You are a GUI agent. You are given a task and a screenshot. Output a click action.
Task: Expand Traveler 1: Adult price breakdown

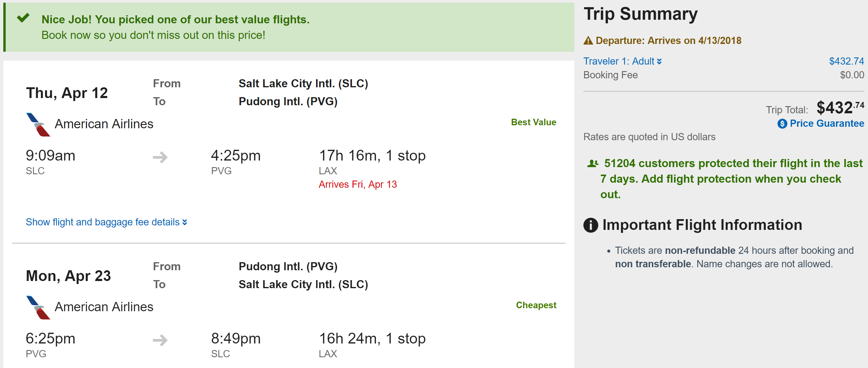click(x=622, y=61)
